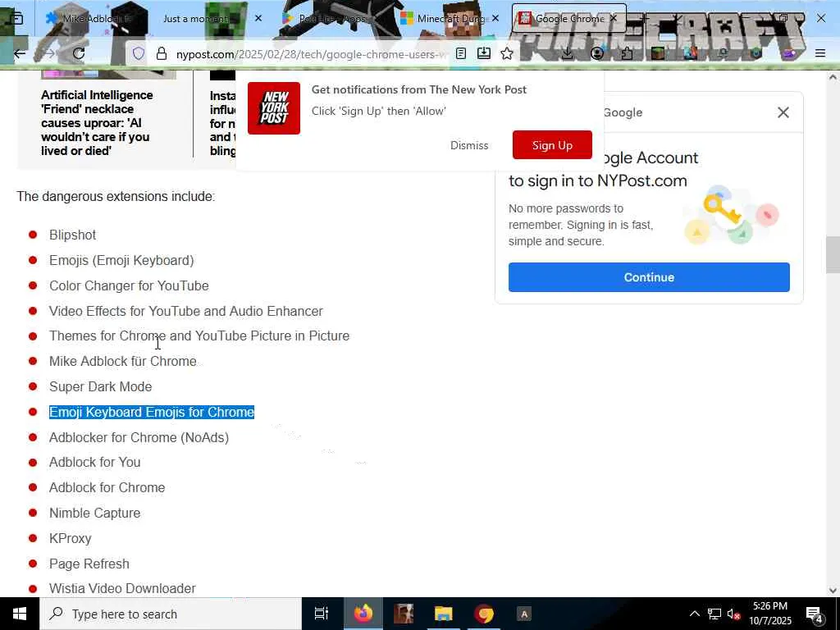
Task: Click 'KProxy' list item
Action: coord(71,538)
